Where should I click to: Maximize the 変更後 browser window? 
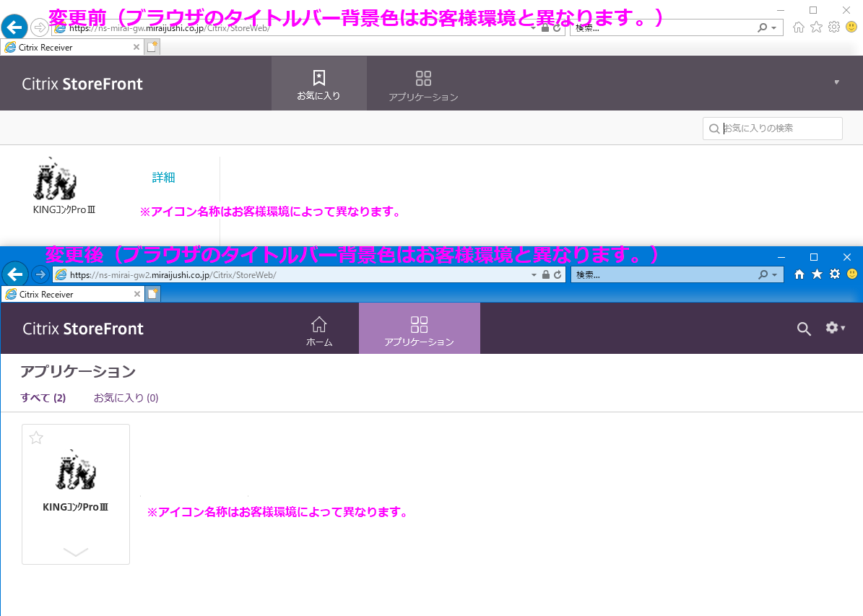813,257
